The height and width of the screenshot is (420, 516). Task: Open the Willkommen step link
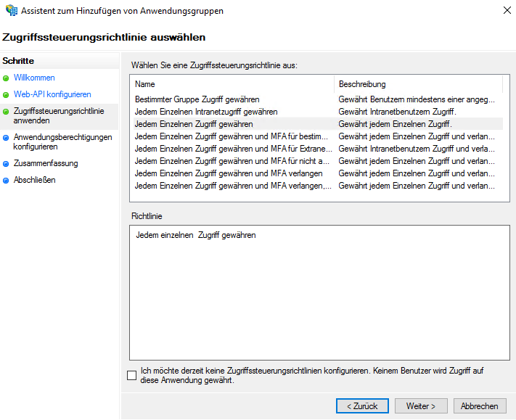(34, 78)
